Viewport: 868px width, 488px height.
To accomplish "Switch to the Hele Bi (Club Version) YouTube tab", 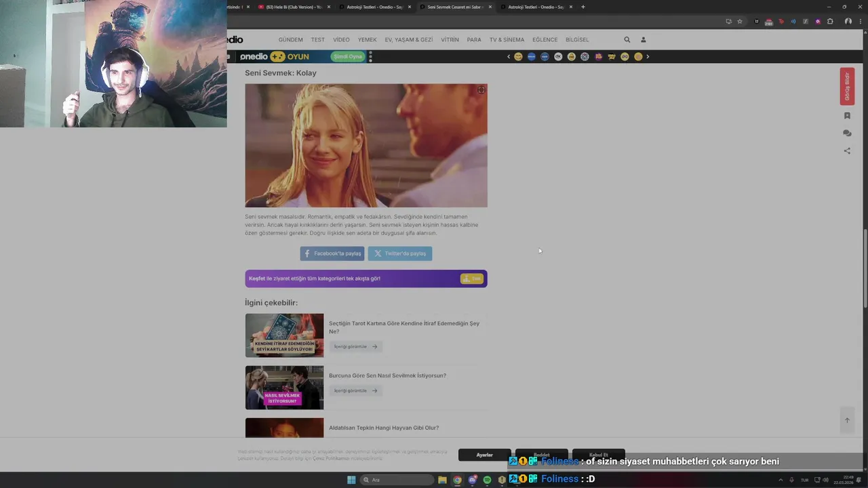I will [295, 7].
